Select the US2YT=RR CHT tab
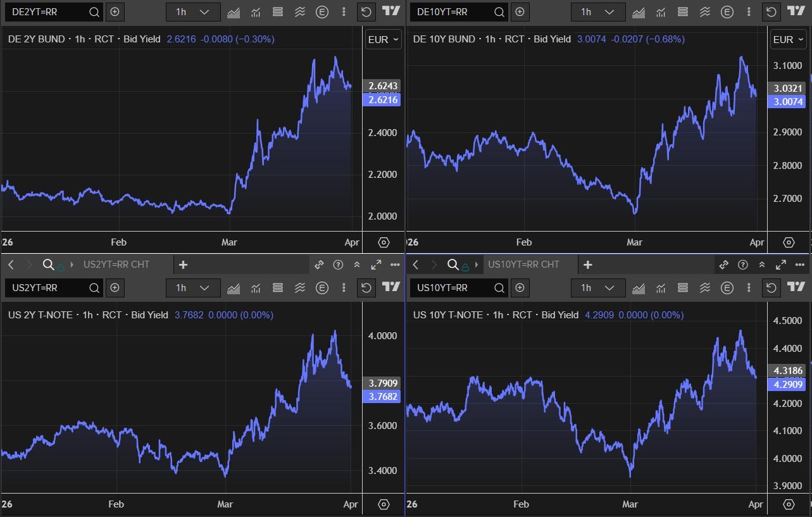 click(x=116, y=265)
